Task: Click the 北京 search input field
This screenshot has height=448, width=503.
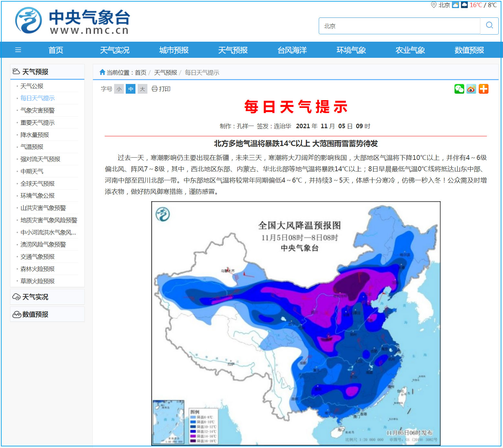Action: tap(399, 26)
